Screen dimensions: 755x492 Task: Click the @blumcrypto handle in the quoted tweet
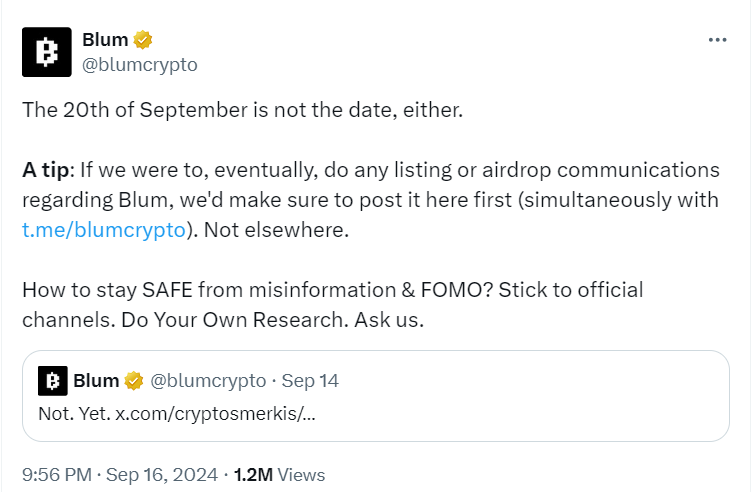point(208,381)
